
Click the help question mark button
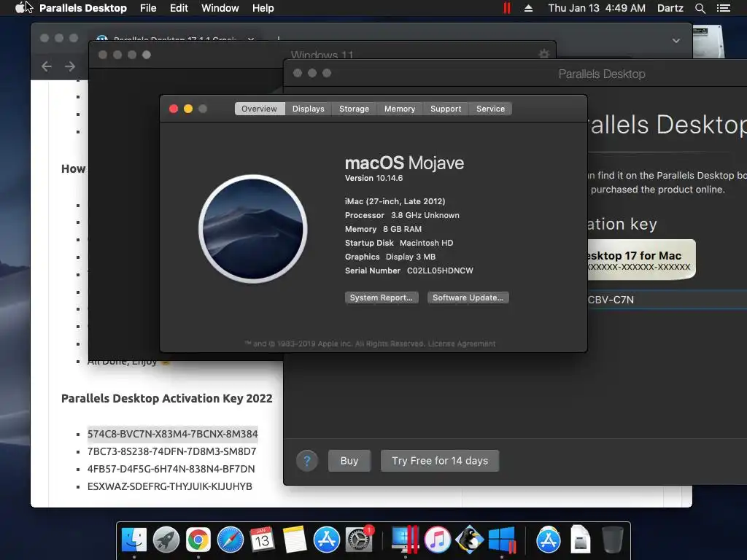(x=307, y=461)
